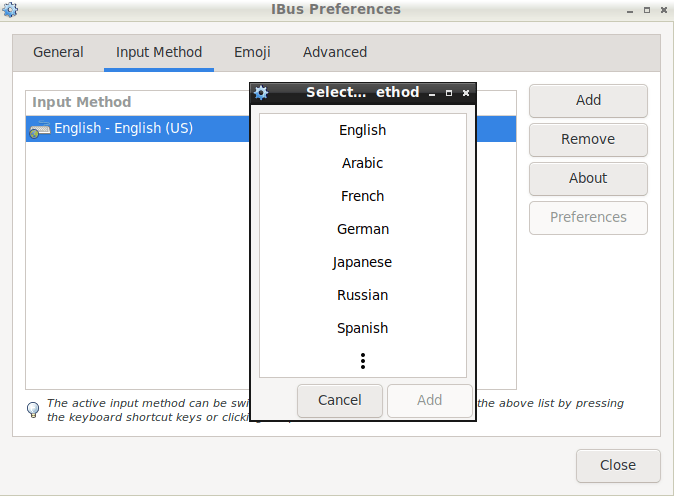
Task: Cancel the Select input method dialog
Action: tap(340, 401)
